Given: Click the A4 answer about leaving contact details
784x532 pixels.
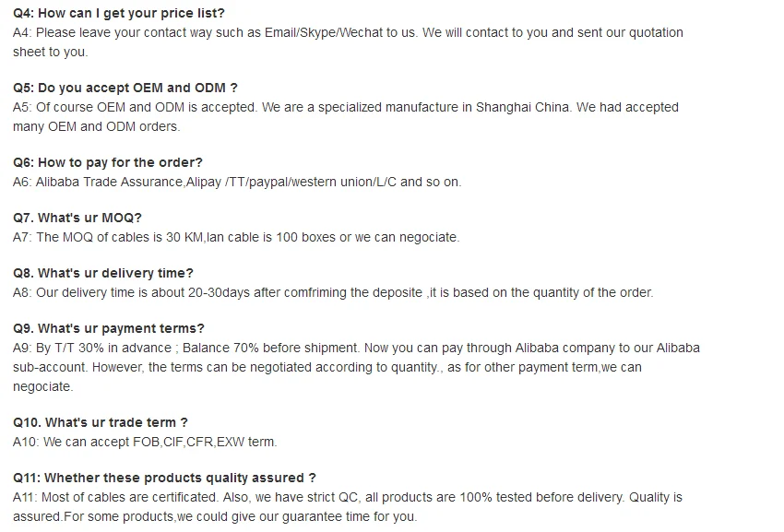Looking at the screenshot, I should 348,32.
